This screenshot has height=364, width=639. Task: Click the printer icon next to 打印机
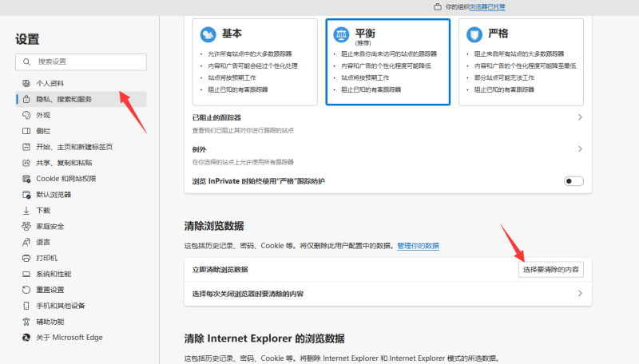pos(26,258)
